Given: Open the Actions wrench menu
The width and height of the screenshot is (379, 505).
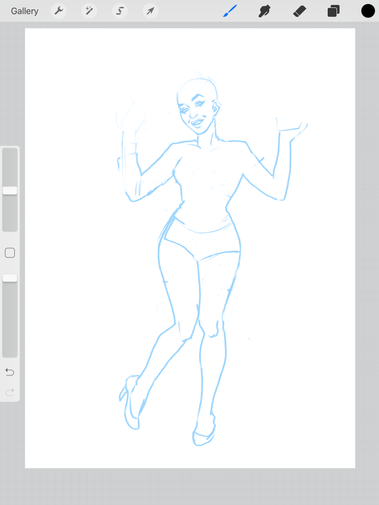Looking at the screenshot, I should 59,11.
